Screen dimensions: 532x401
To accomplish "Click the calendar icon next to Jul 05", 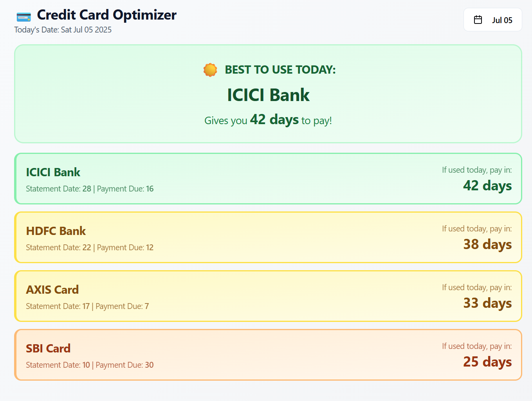I will click(x=478, y=19).
